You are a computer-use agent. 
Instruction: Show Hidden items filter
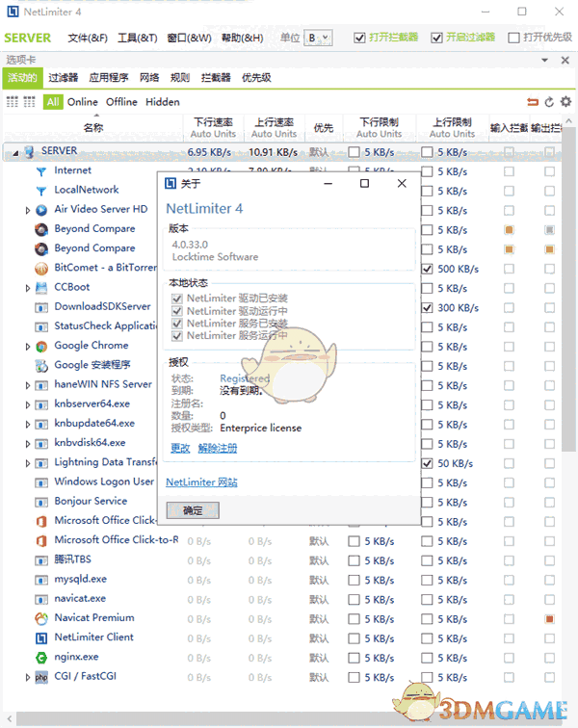tap(163, 102)
